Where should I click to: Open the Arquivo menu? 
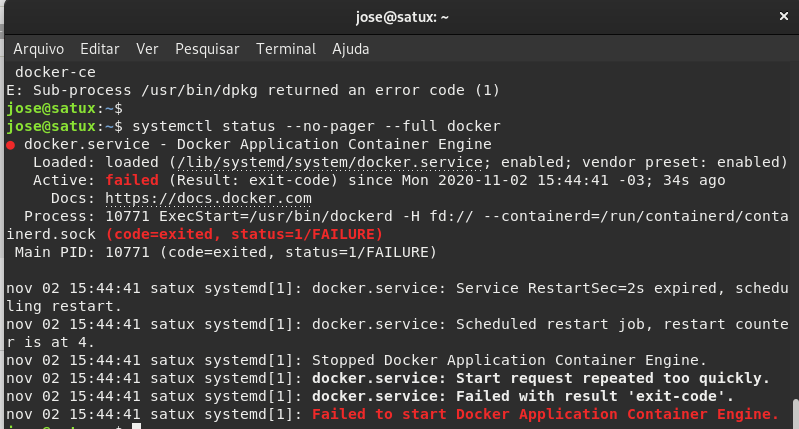39,49
